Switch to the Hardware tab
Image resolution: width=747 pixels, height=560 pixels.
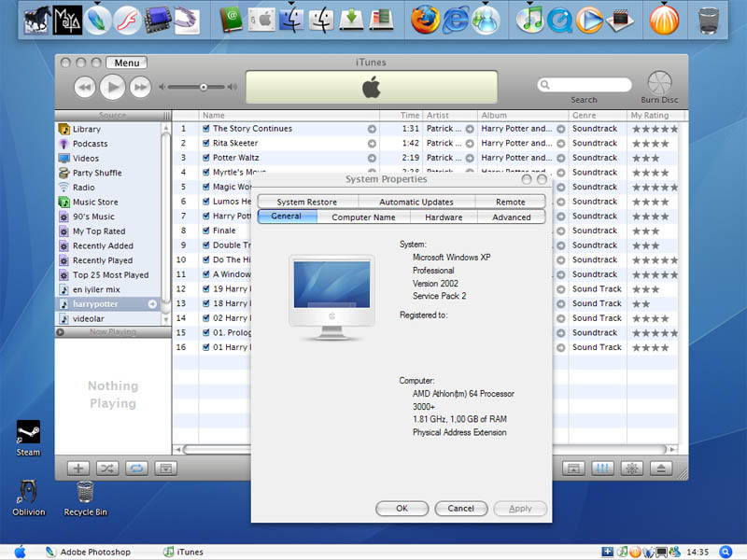[444, 217]
